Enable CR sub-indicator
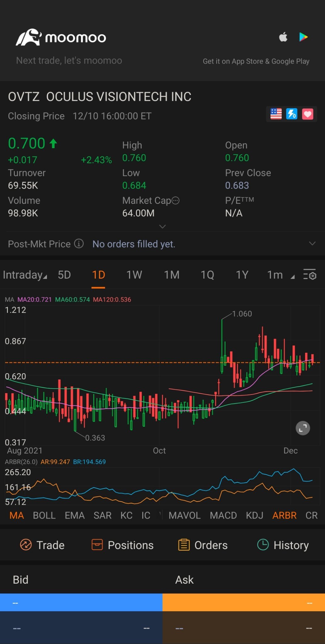Screen dimensions: 325x644 pos(311,515)
